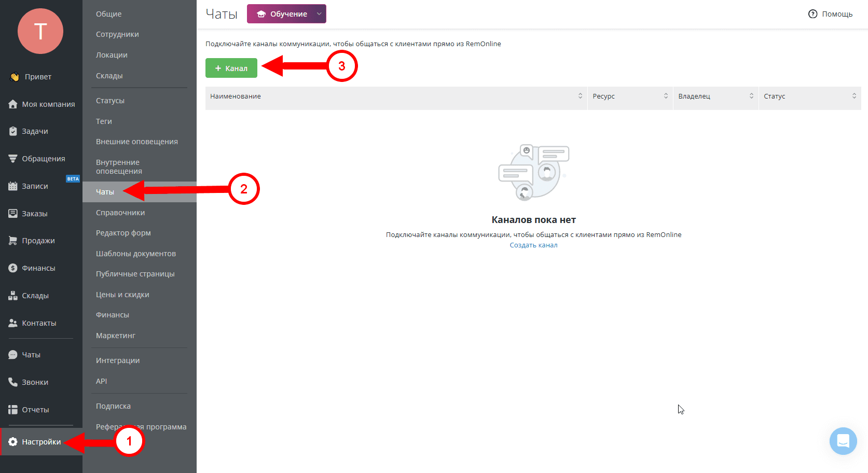
Task: Expand the Обучение dropdown arrow
Action: click(319, 14)
